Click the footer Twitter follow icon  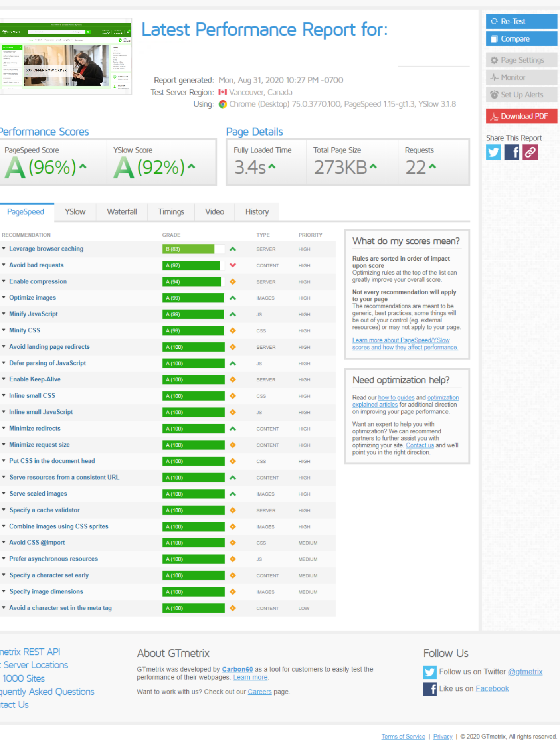point(430,672)
